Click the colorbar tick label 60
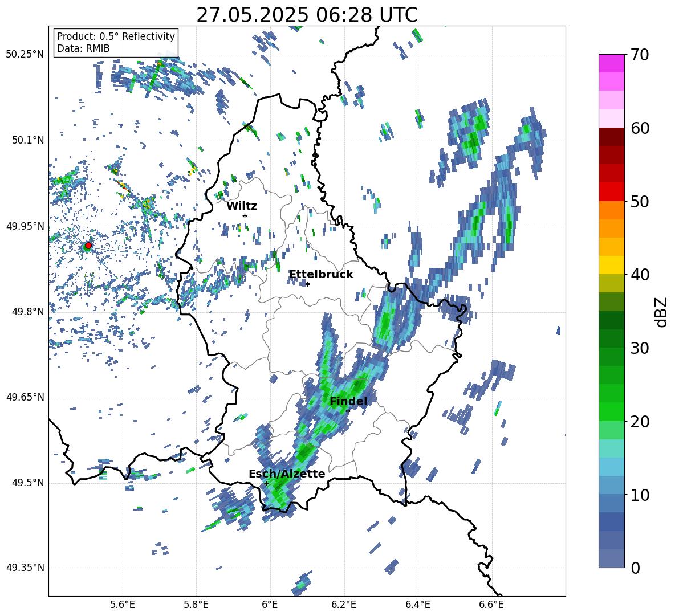Image resolution: width=675 pixels, height=616 pixels. 640,128
